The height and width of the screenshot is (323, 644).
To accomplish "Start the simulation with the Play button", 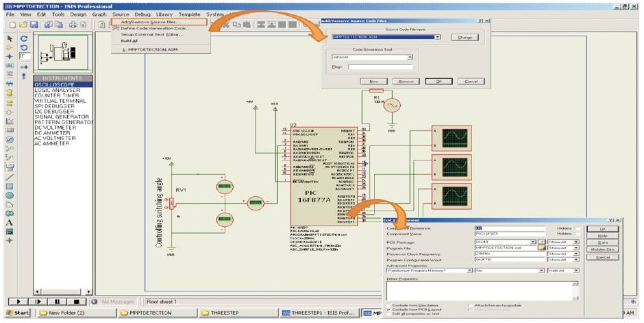I will [18, 302].
